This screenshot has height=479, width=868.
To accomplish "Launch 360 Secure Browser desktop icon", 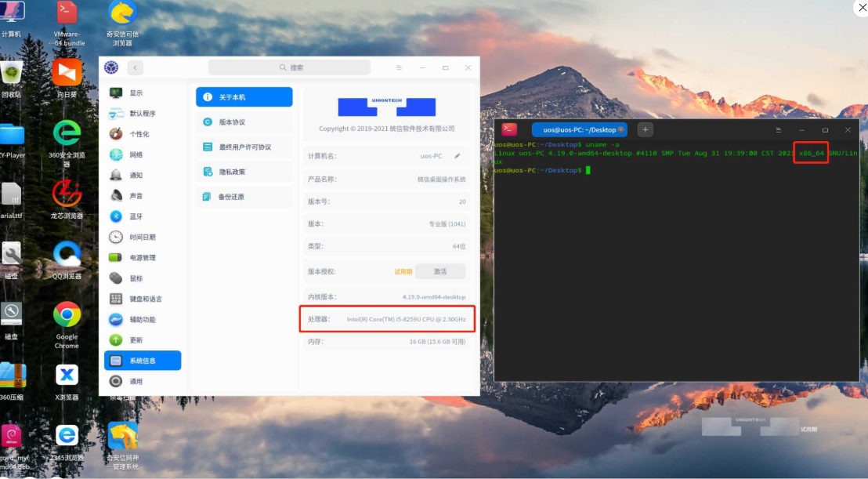I will [67, 143].
